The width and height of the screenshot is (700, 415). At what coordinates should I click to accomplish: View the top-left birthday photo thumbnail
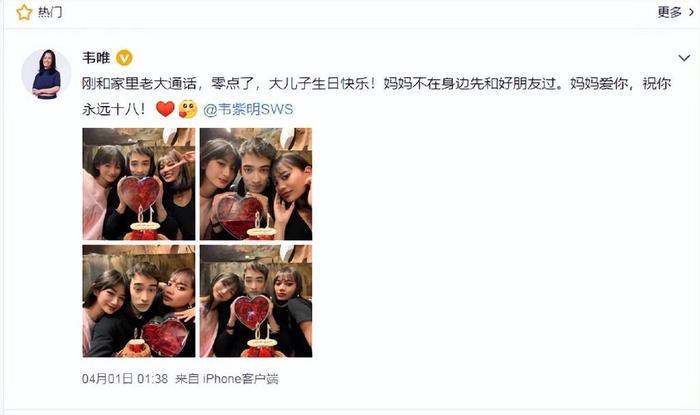click(x=139, y=184)
